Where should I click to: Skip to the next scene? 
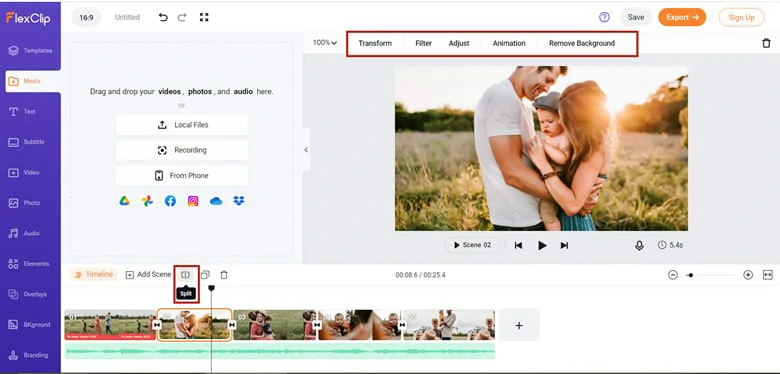pos(564,245)
